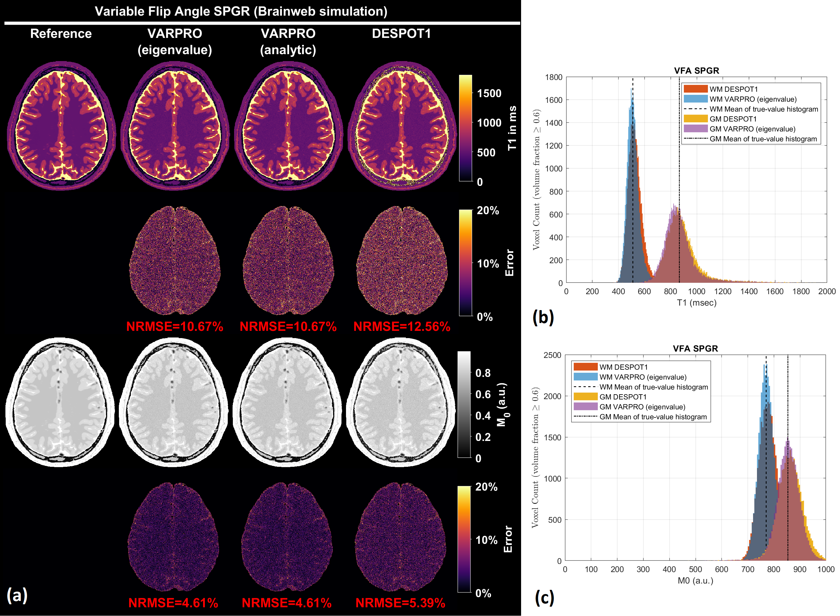Click the VARPRO (eigenvalue) T1 brain map
This screenshot has width=840, height=616.
(x=174, y=126)
